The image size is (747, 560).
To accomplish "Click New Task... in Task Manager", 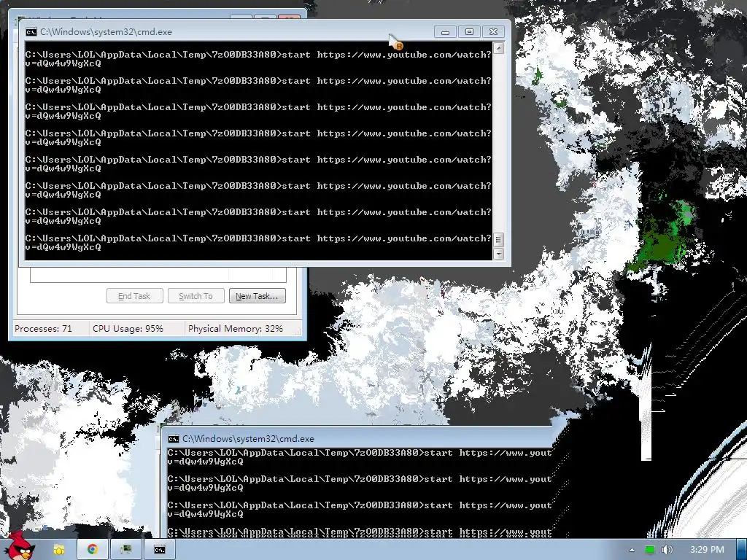I will (258, 296).
